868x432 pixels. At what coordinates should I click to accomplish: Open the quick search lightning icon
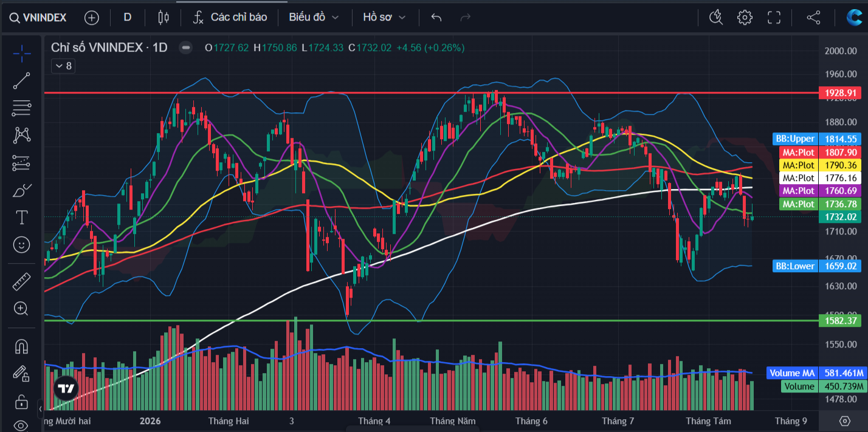click(x=716, y=17)
